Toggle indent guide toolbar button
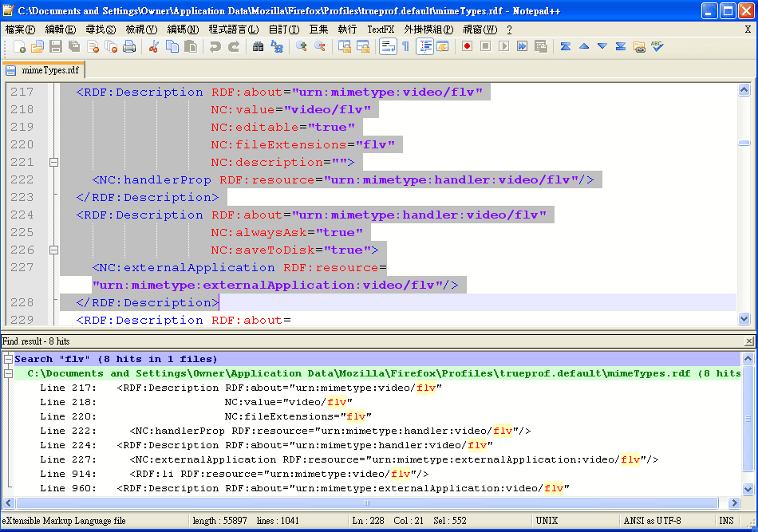Viewport: 758px width, 532px height. tap(424, 46)
